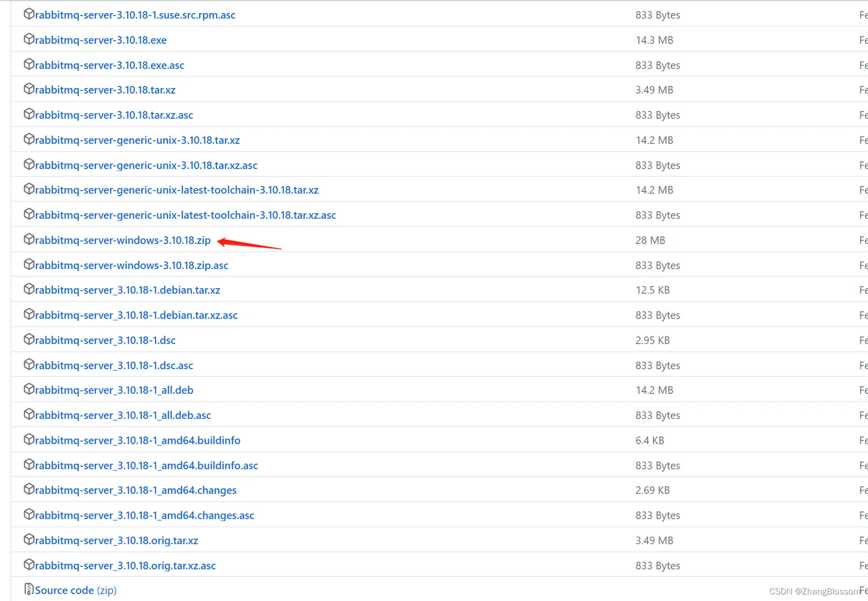
Task: Select the 2.69 KB size value
Action: [652, 490]
